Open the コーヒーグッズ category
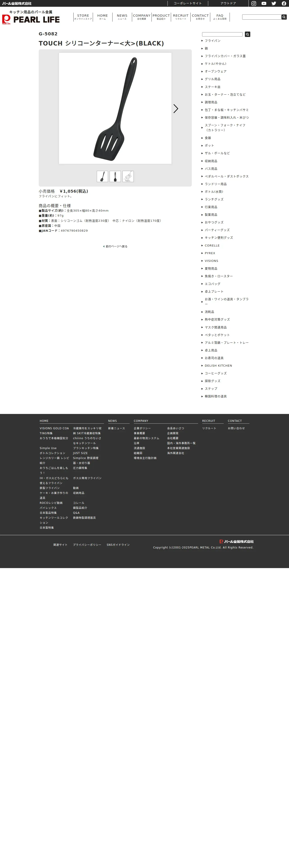This screenshot has height=868, width=289. 216,373
